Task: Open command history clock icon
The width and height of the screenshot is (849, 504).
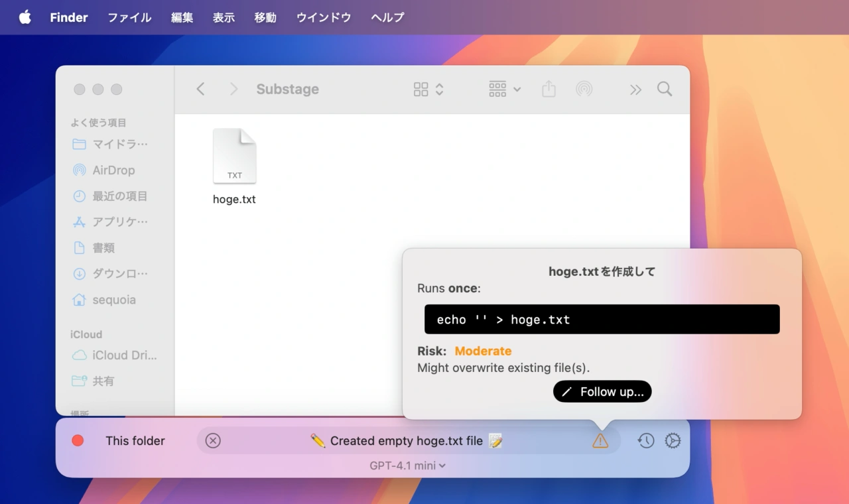Action: tap(646, 440)
